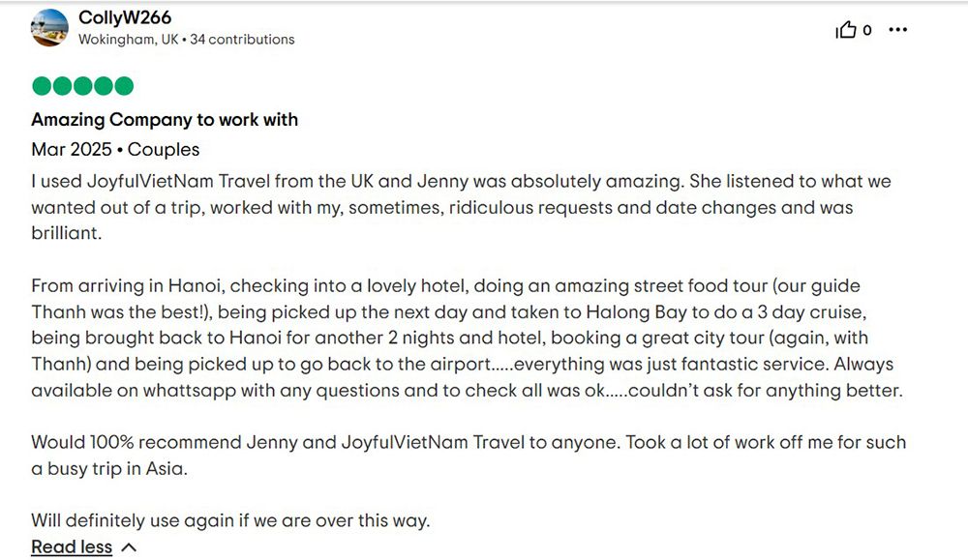Click the helpful vote count zero
This screenshot has width=968, height=560.
[867, 30]
